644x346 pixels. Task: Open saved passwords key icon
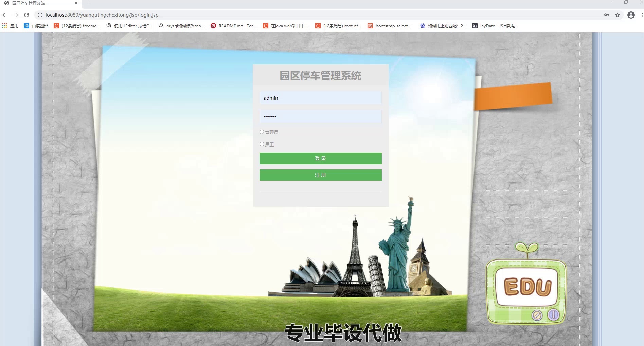pos(607,15)
